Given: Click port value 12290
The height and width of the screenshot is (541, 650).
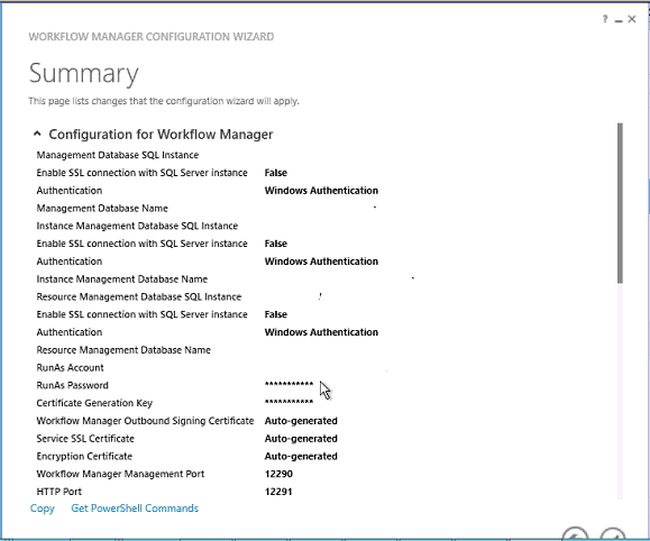Looking at the screenshot, I should [279, 474].
